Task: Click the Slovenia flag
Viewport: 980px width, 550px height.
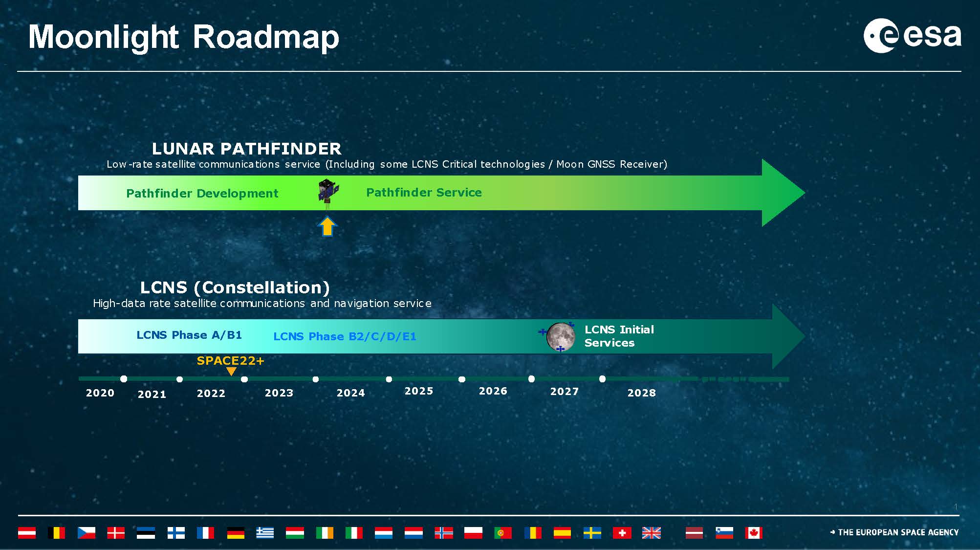Action: coord(724,533)
